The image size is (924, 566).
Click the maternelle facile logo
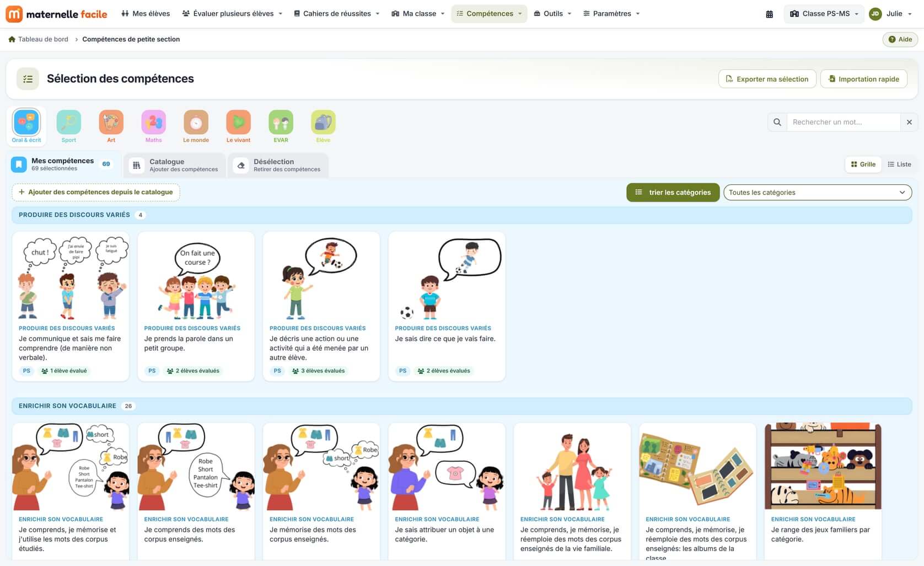(56, 14)
